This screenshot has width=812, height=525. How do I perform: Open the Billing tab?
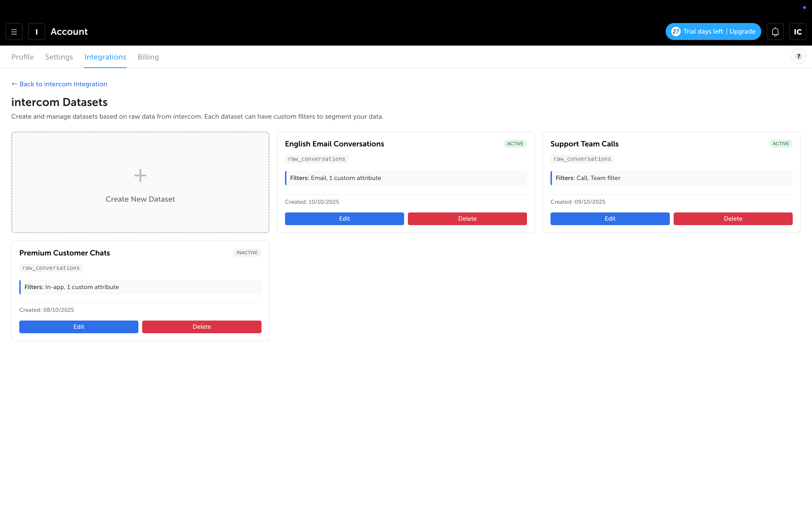148,57
